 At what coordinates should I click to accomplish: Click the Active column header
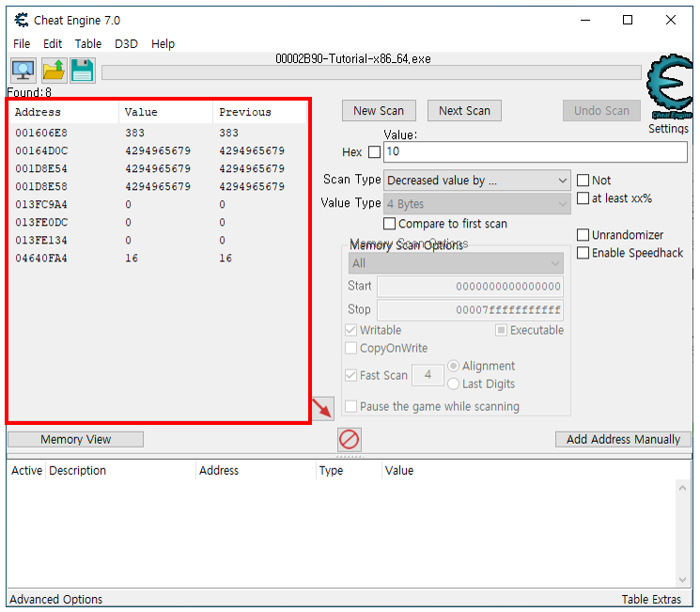pyautogui.click(x=27, y=470)
